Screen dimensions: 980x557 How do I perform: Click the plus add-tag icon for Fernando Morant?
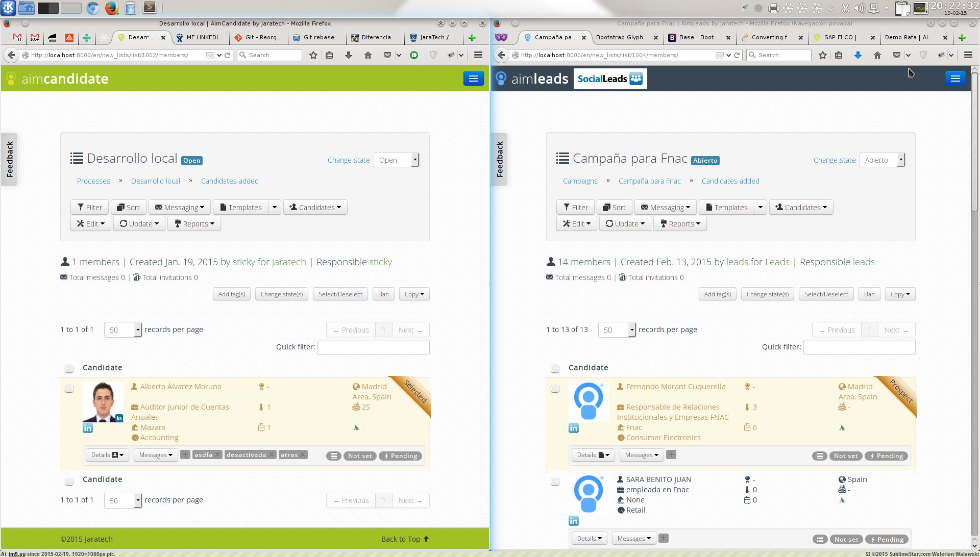(671, 454)
